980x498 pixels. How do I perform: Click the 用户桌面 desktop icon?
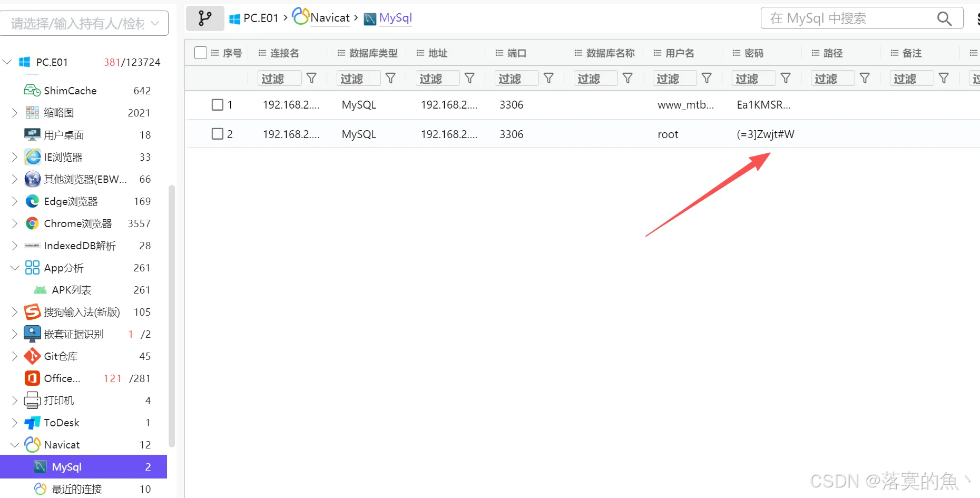32,135
